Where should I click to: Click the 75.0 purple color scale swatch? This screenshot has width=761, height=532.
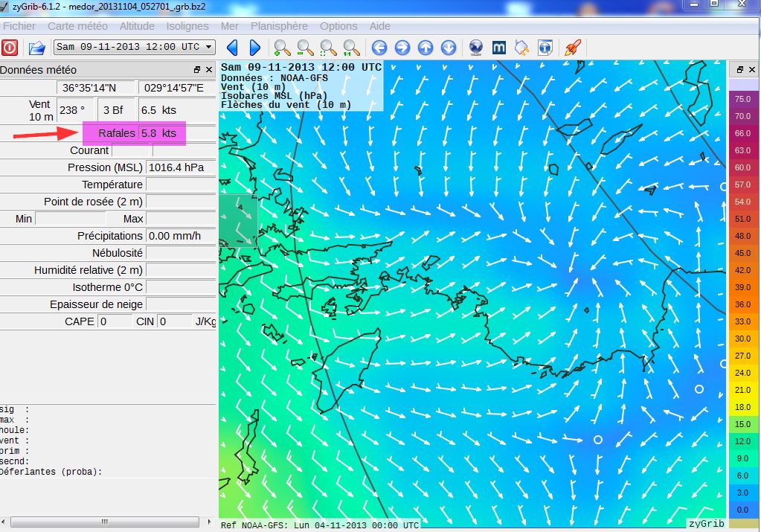tap(742, 99)
